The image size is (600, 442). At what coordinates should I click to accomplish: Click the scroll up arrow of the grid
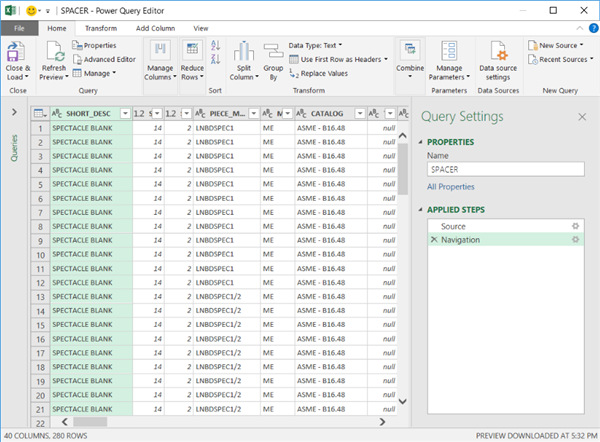403,135
